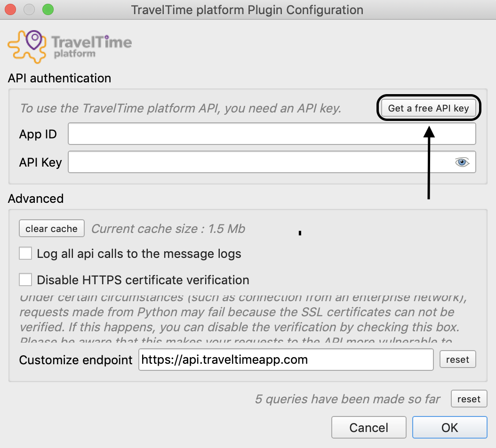Image resolution: width=496 pixels, height=448 pixels.
Task: Click the green zoom window button
Action: (x=48, y=9)
